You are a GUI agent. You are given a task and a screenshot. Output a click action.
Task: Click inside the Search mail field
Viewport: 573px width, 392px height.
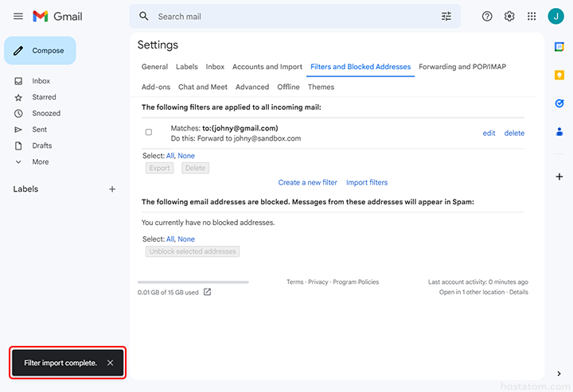click(x=294, y=16)
